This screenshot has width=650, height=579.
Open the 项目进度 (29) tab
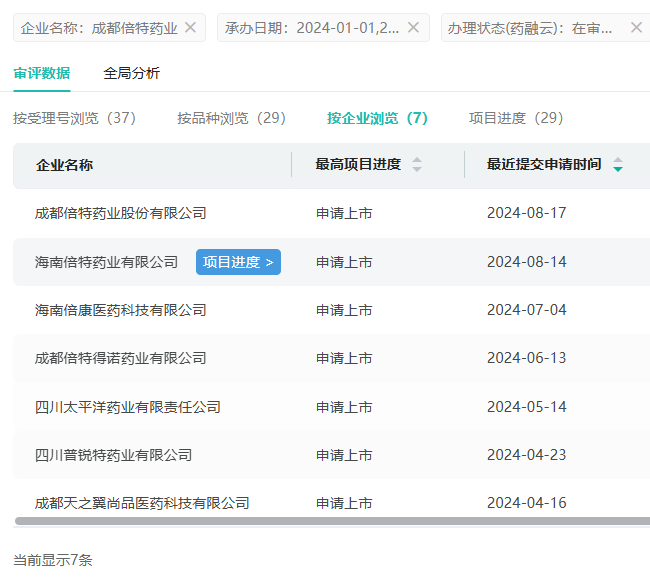[x=516, y=118]
